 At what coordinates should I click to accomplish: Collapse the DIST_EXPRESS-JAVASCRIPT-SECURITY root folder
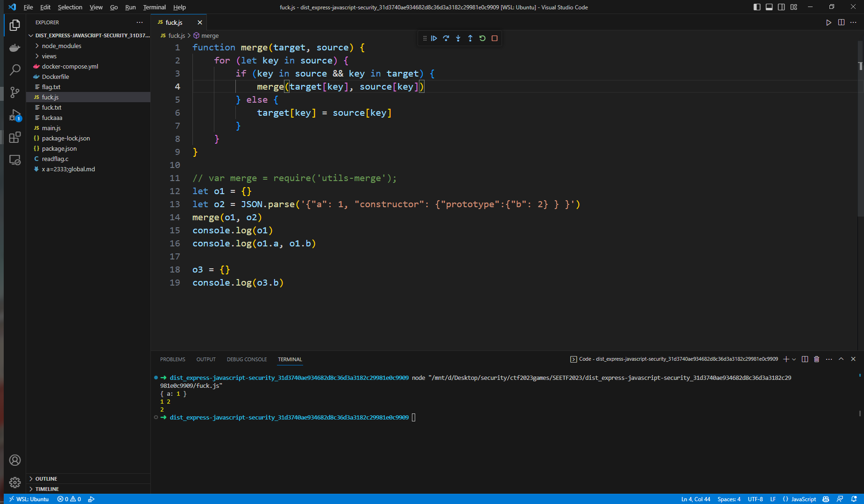pos(89,35)
